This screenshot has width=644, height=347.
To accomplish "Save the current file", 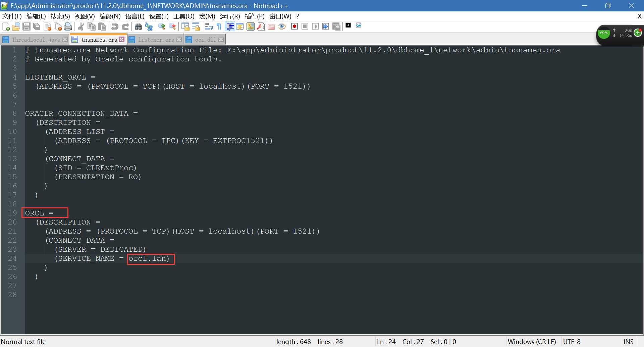I will pos(26,27).
